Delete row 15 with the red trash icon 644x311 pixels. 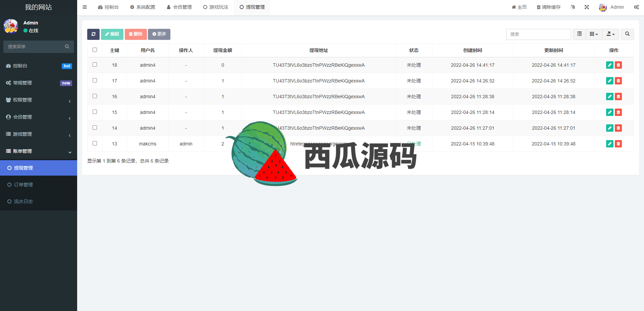pyautogui.click(x=618, y=112)
